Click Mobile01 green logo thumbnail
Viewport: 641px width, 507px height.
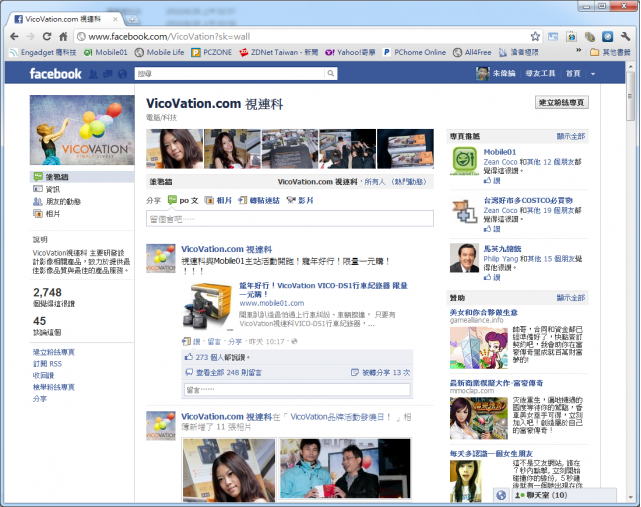[464, 161]
